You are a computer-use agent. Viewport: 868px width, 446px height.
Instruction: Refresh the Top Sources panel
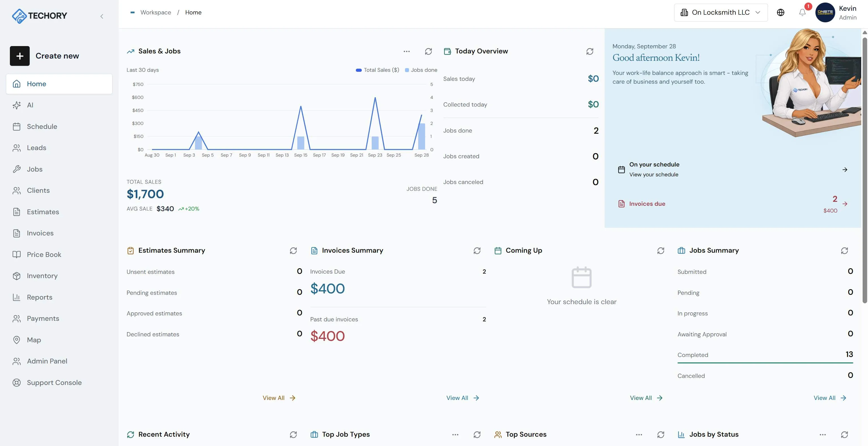pos(661,434)
